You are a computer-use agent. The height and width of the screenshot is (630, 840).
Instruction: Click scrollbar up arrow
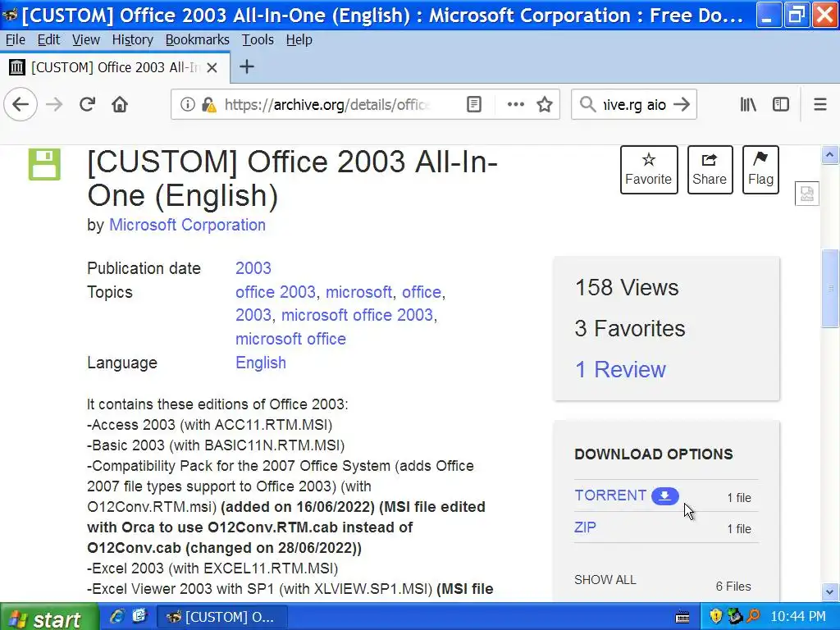(830, 155)
